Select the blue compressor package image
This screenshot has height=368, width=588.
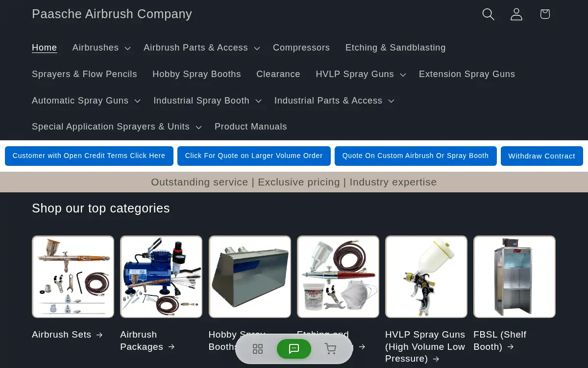click(x=161, y=277)
